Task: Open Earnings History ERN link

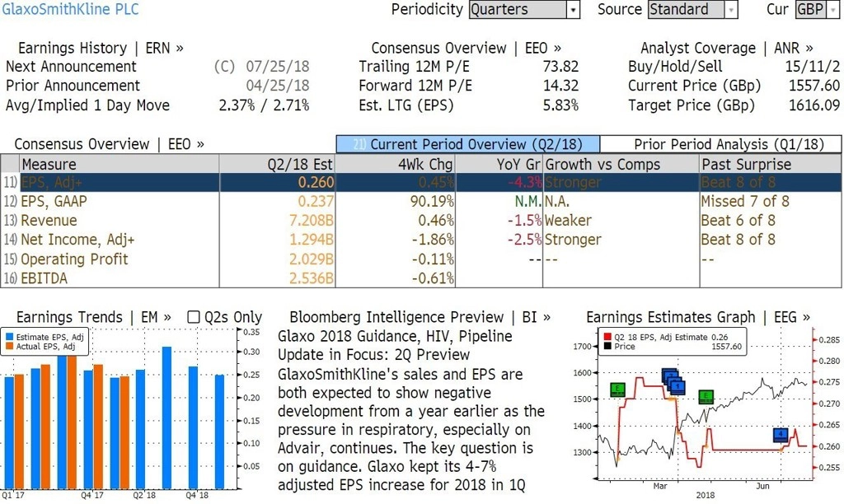Action: tap(101, 49)
